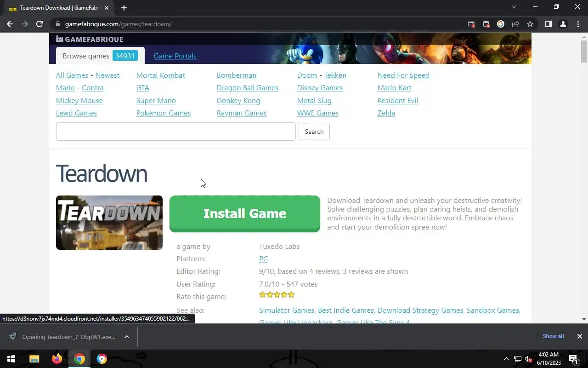
Task: Open Mario Kart link
Action: pyautogui.click(x=395, y=88)
